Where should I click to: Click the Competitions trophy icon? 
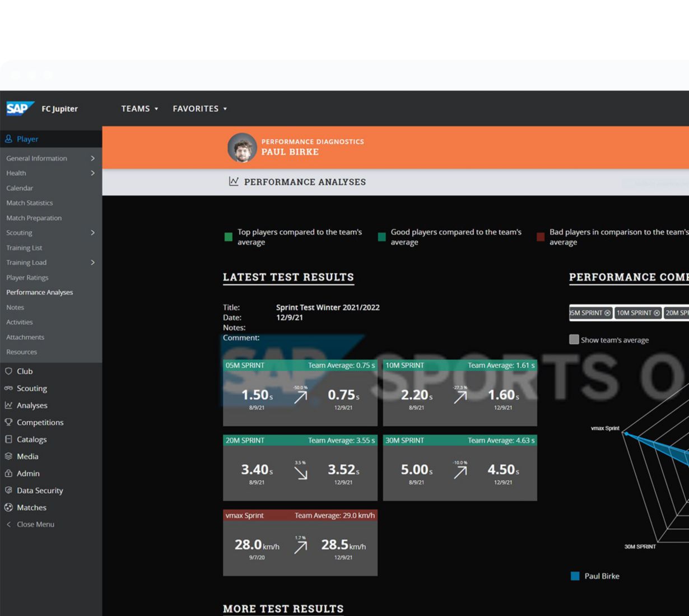[8, 422]
